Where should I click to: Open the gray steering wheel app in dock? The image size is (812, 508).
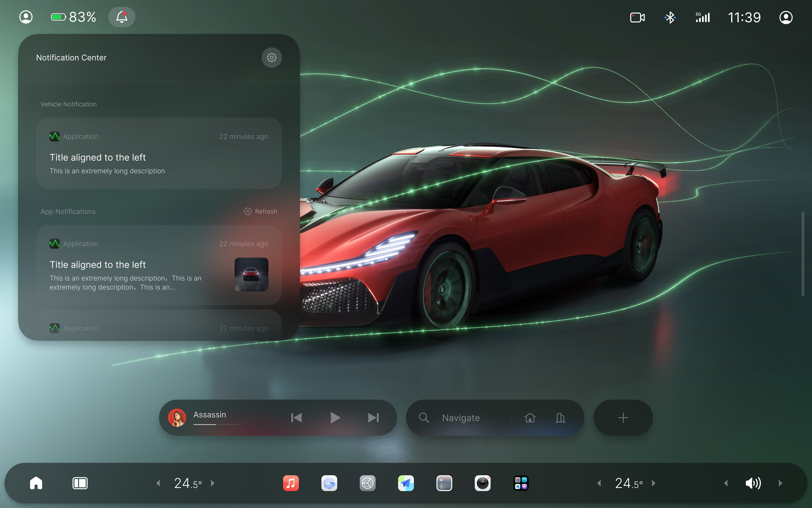coord(368,483)
